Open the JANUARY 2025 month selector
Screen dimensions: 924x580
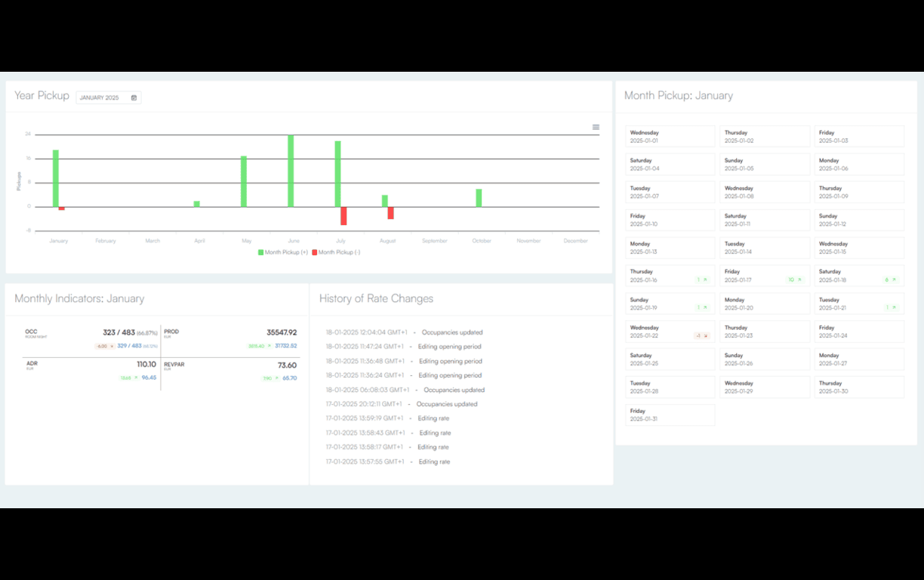point(109,97)
